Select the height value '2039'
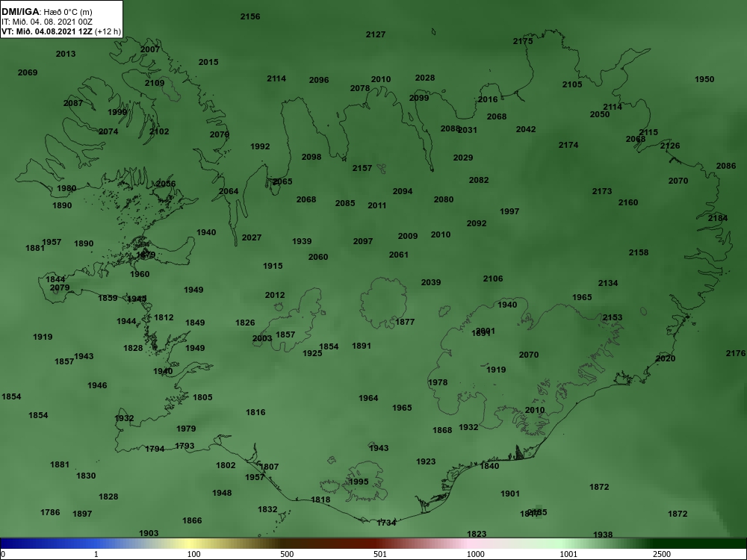Screen dimensions: 747x560 point(431,282)
